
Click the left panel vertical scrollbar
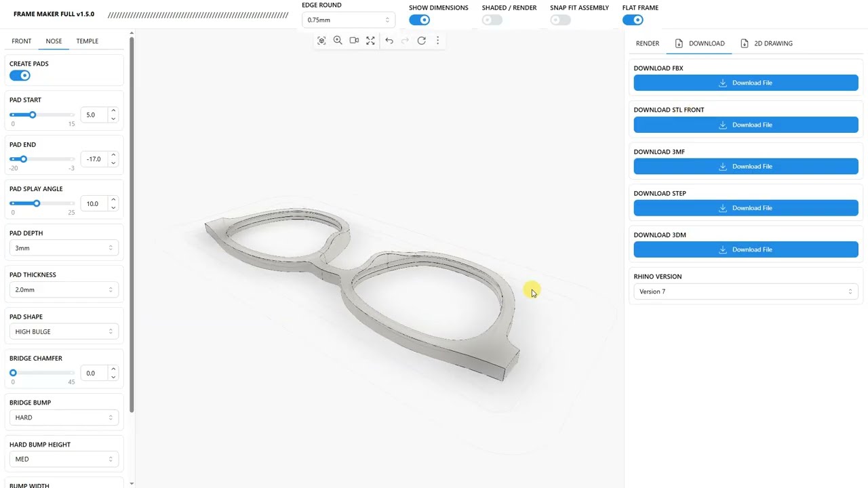coord(132,225)
